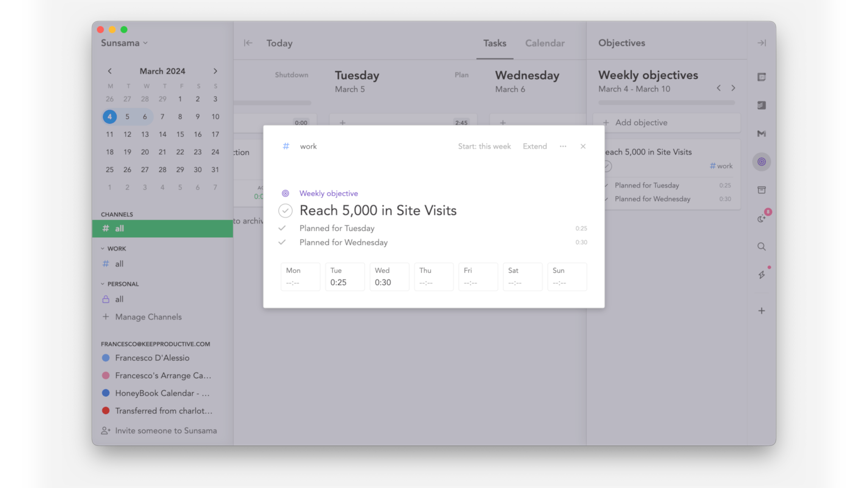
Task: Open the lightning bolt automations icon
Action: 761,275
